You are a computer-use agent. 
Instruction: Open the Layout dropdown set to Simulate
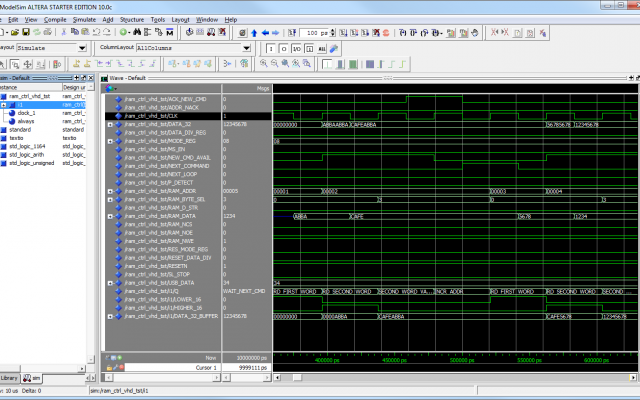[83, 48]
